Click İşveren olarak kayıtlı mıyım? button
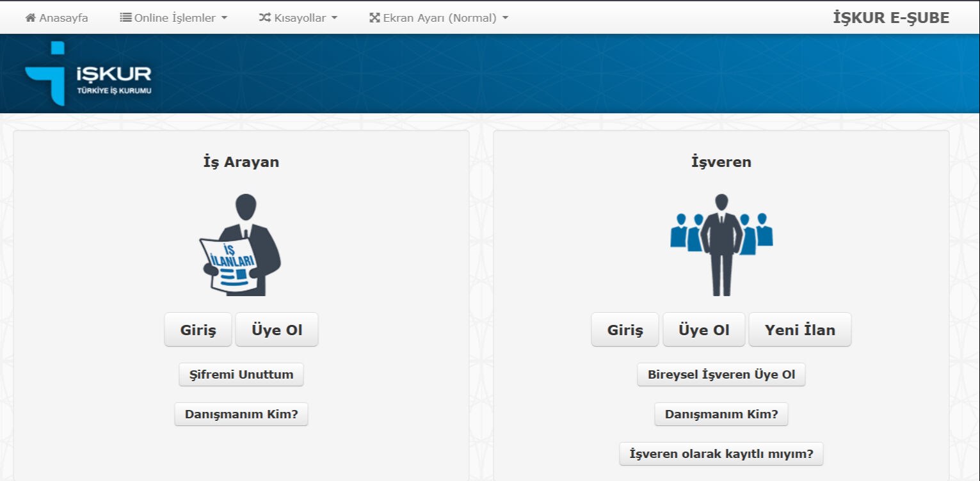Screen dimensions: 980x481 pyautogui.click(x=721, y=454)
